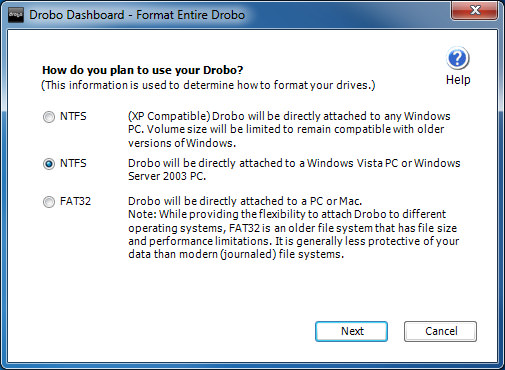Click the Drobo logo in title bar
This screenshot has height=370, width=505.
[16, 15]
